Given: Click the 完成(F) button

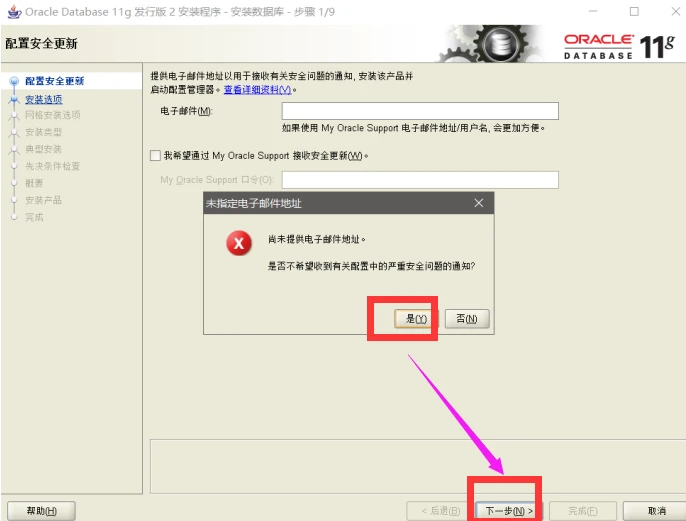Looking at the screenshot, I should tap(582, 511).
